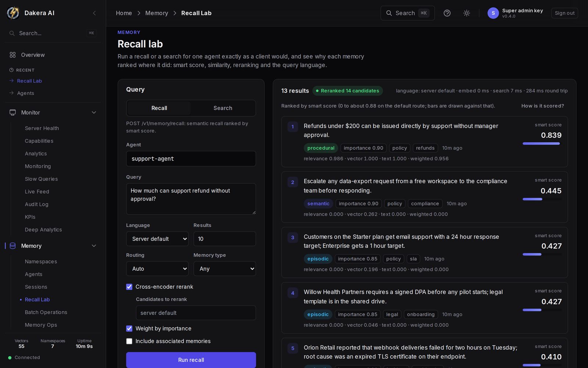Focus the Results count field

click(225, 239)
